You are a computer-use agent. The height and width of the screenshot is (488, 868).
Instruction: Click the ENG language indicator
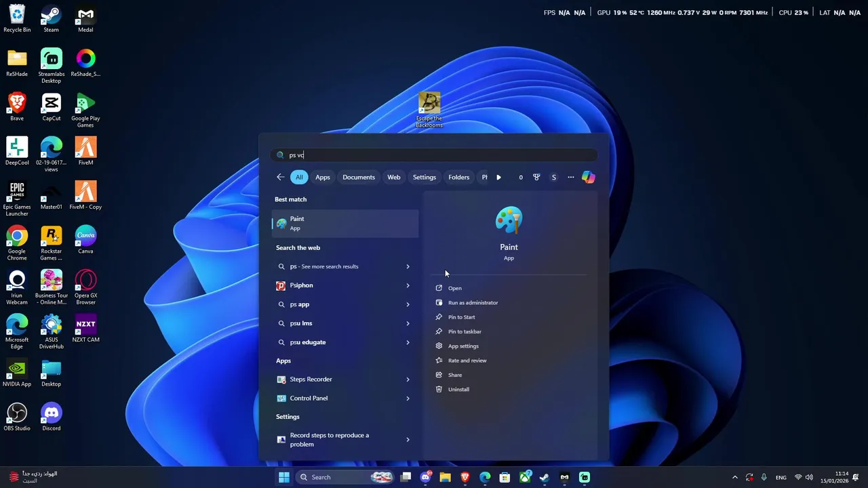pyautogui.click(x=781, y=477)
